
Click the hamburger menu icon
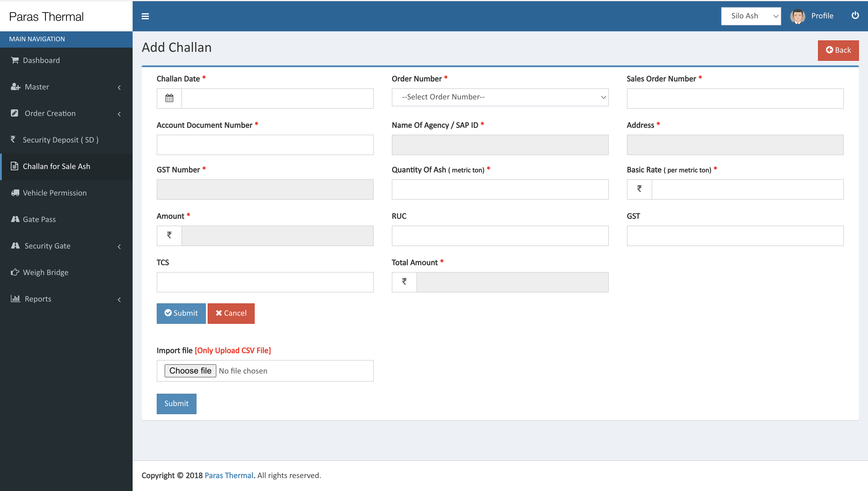point(146,16)
